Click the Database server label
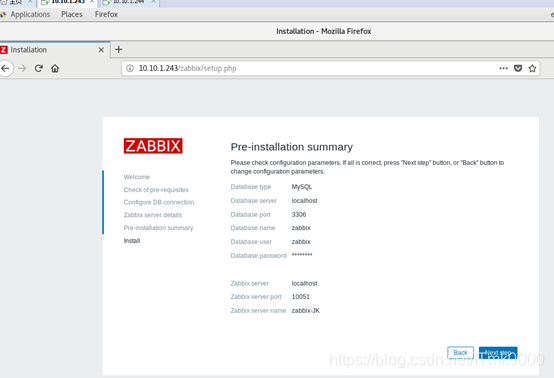Viewport: 554px width, 378px height. click(x=254, y=201)
